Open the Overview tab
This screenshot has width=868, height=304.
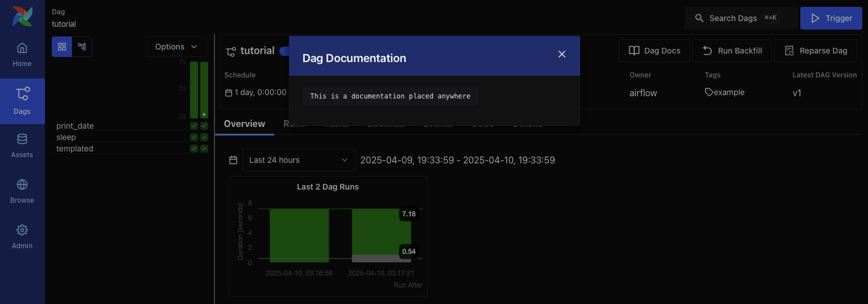244,124
